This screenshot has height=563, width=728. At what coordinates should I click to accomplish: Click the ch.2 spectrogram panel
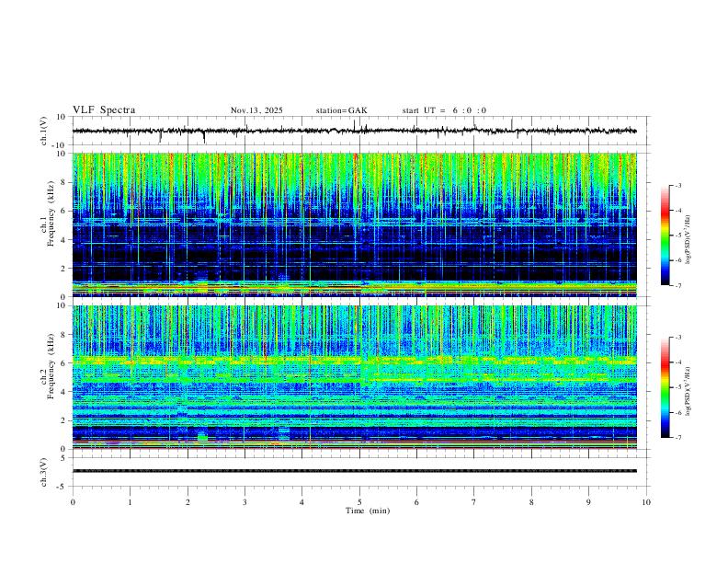click(x=354, y=377)
